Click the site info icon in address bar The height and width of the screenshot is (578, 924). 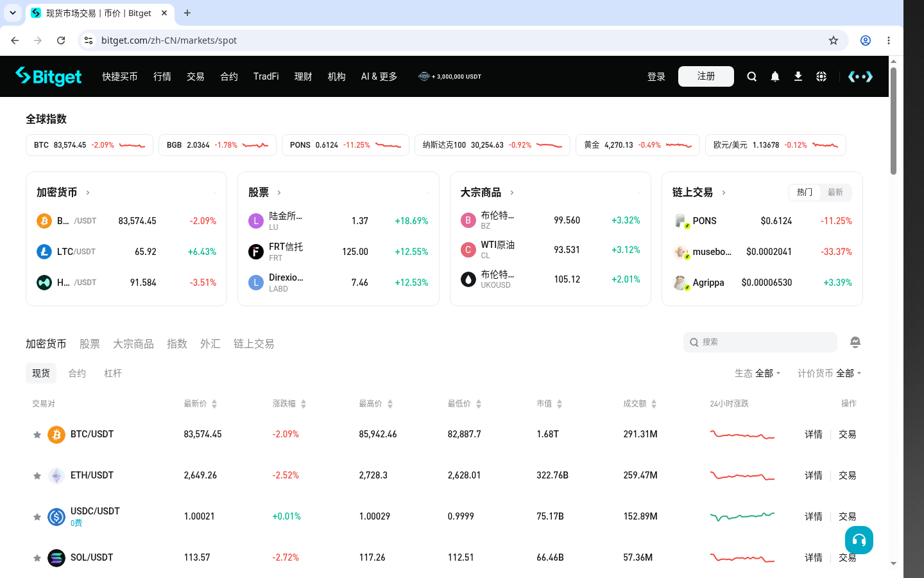pos(89,40)
